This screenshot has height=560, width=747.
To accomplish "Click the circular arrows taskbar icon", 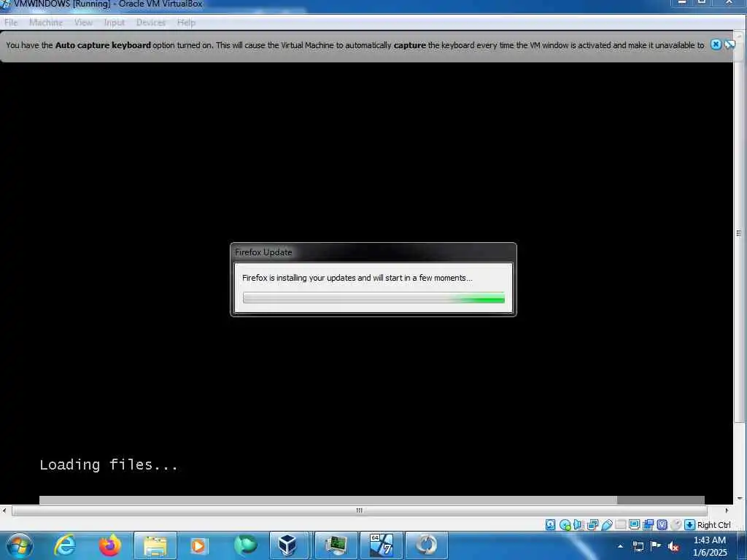I will pos(426,545).
